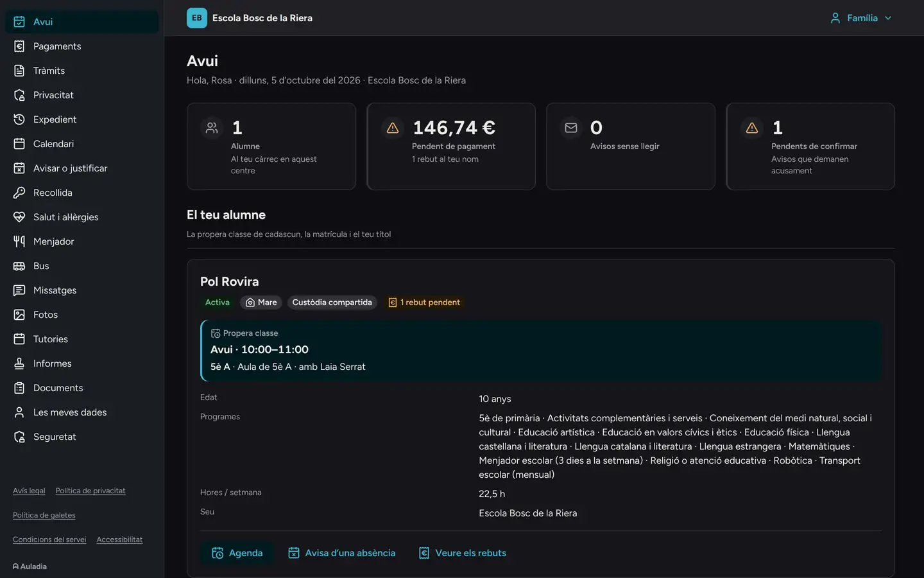The height and width of the screenshot is (578, 924).
Task: Click the EB school logo badge
Action: pyautogui.click(x=197, y=18)
